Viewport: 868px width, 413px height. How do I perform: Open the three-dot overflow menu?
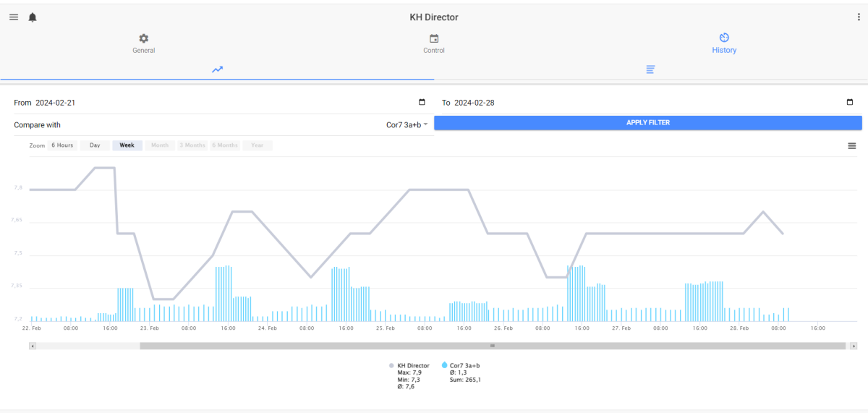[859, 17]
